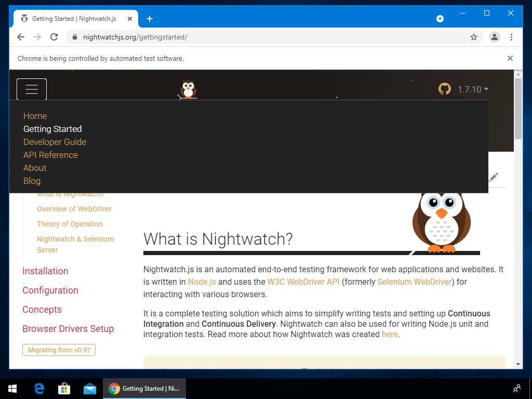Follow the W3C WebDriver API link
Image resolution: width=532 pixels, height=399 pixels.
click(x=303, y=282)
